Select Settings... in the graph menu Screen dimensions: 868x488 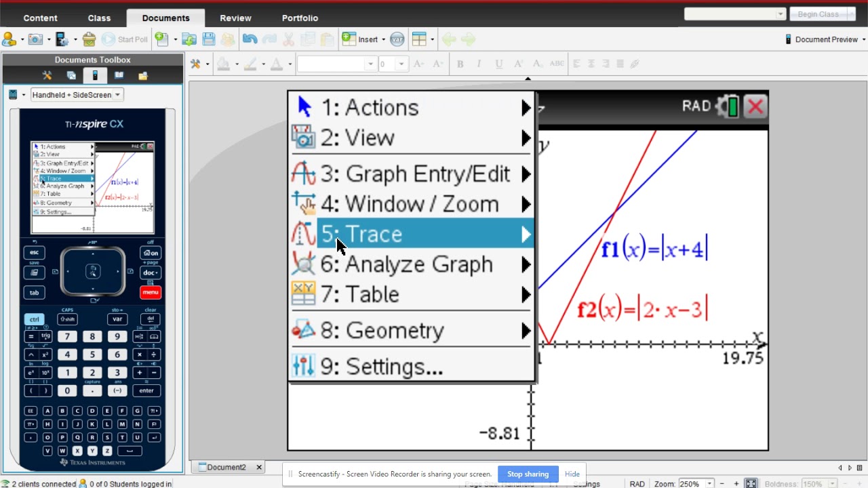click(x=412, y=366)
